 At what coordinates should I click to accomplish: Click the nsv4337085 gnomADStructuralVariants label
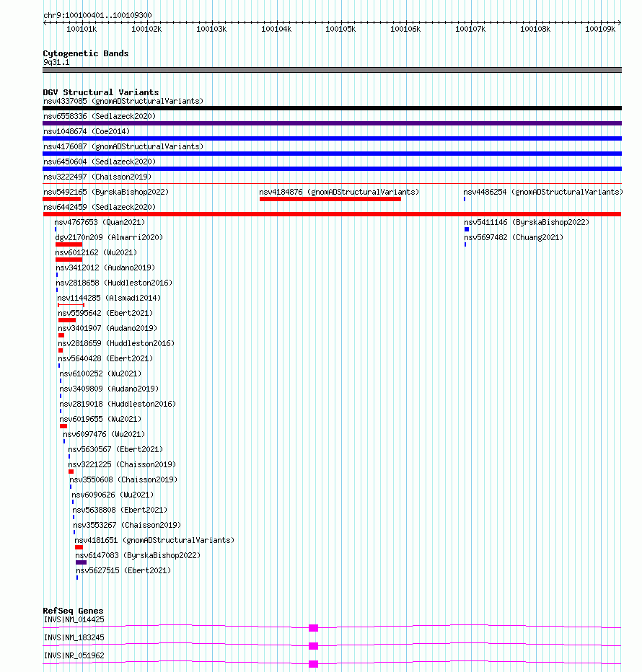click(123, 101)
